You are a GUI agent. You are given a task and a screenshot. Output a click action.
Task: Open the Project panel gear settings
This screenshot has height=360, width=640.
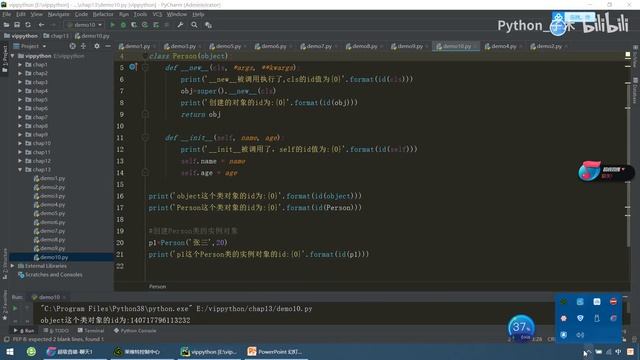tap(97, 46)
